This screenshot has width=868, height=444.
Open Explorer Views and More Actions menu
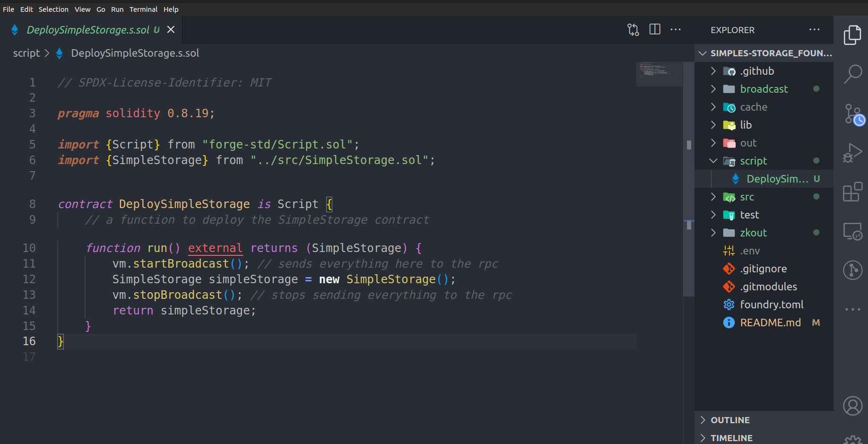814,29
